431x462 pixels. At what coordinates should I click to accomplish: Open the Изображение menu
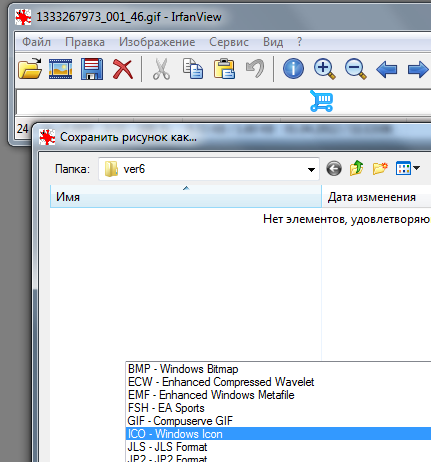157,42
